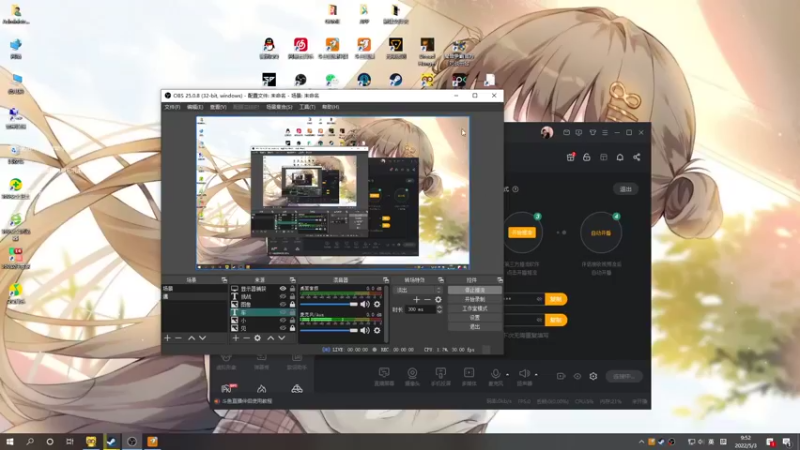Screen dimensions: 800x450
Task: Open source properties via the Sources gear icon
Action: point(258,338)
